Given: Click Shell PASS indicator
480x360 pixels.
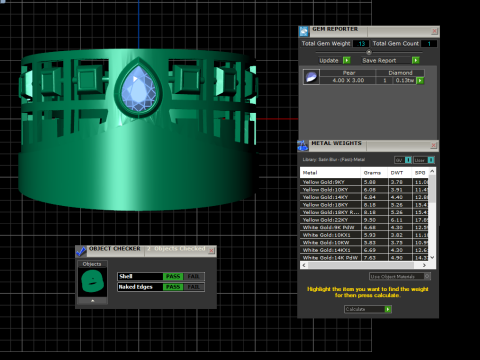Looking at the screenshot, I should pyautogui.click(x=173, y=276).
